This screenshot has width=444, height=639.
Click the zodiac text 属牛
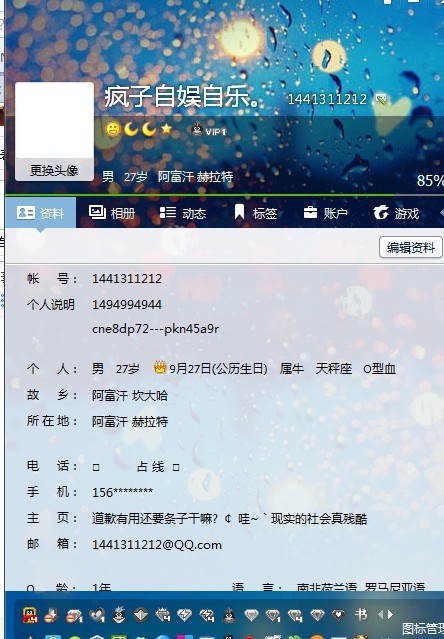pos(292,369)
